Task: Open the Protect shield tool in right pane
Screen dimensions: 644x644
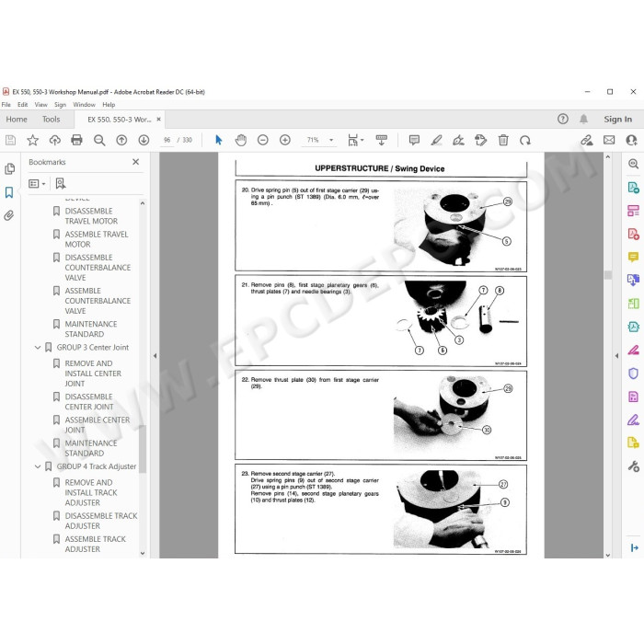Action: [633, 373]
